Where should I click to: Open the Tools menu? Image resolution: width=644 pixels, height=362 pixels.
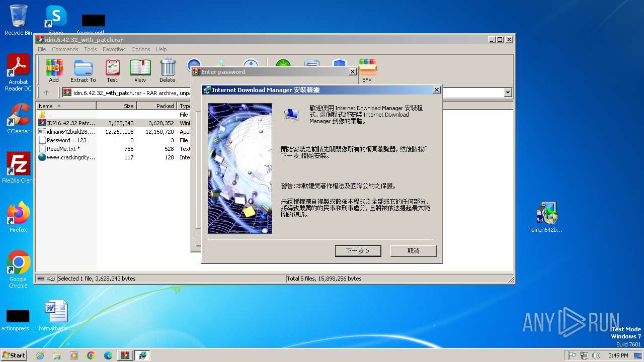pos(91,49)
